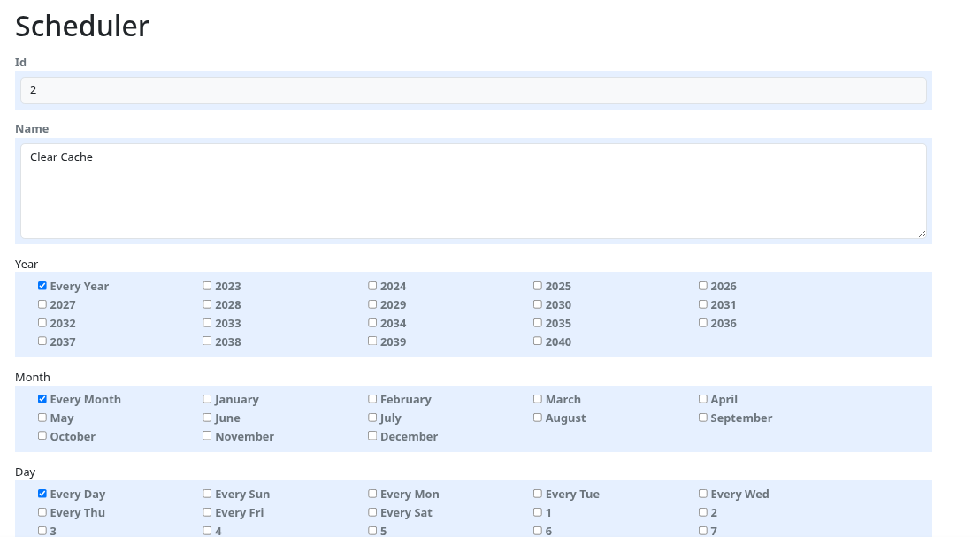Viewport: 980px width, 537px height.
Task: Tick the 2028 year checkbox
Action: 207,304
